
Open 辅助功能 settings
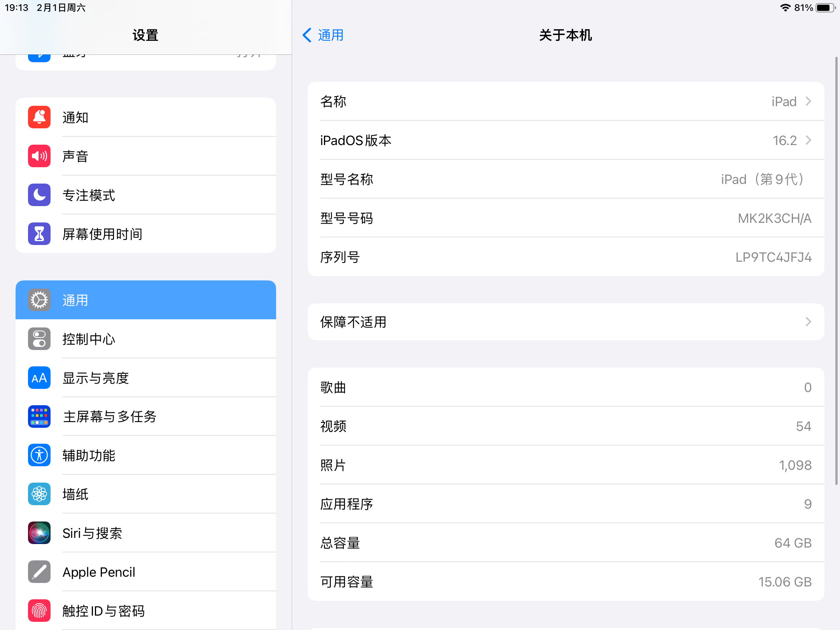146,455
